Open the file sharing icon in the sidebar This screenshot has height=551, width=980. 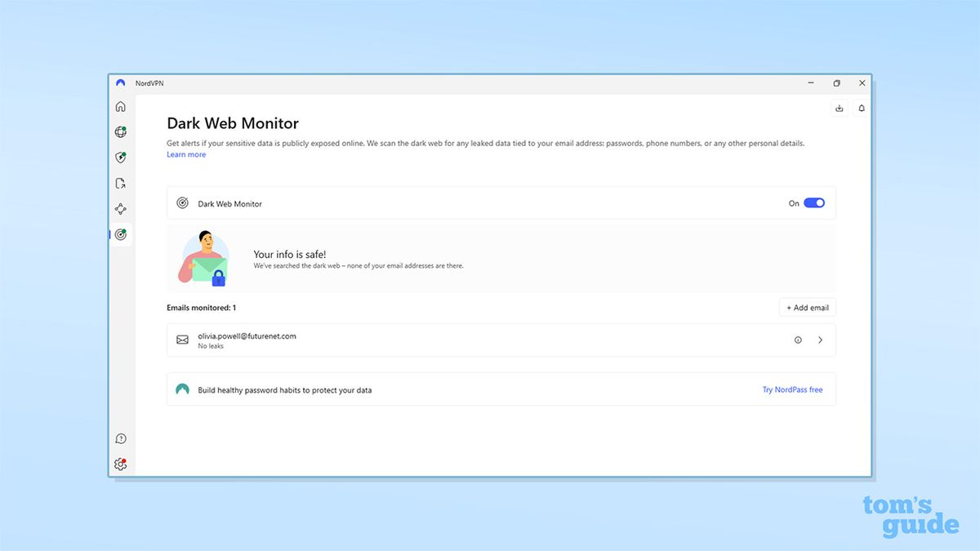121,184
